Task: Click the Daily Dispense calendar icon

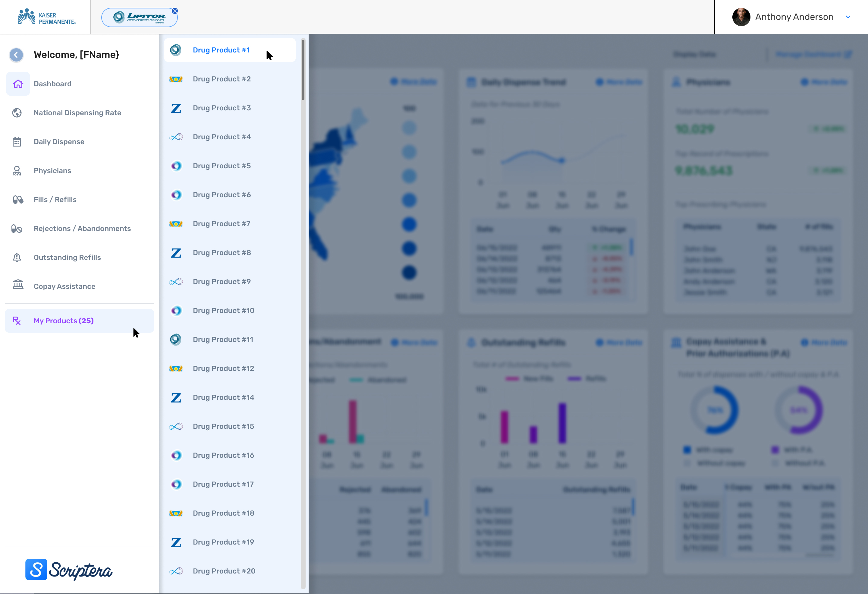Action: point(17,141)
